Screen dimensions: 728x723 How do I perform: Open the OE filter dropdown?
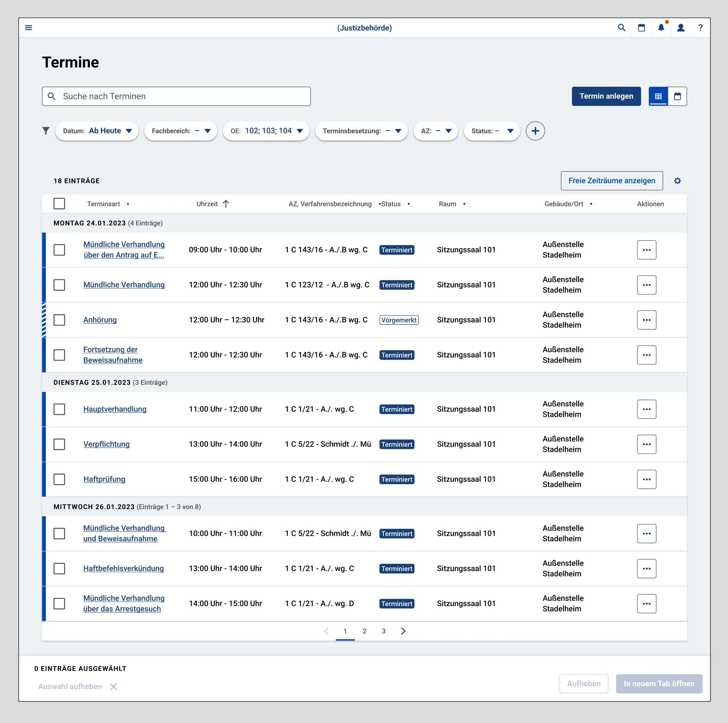pyautogui.click(x=266, y=131)
